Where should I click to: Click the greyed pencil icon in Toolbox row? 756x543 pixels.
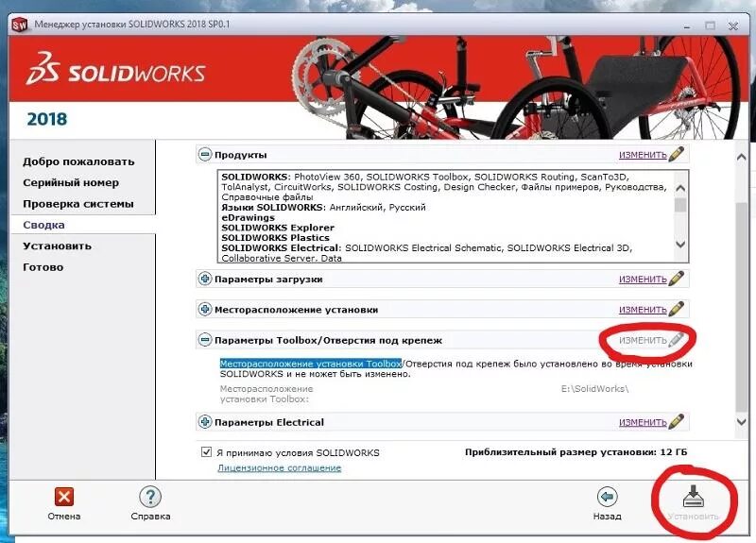(x=677, y=340)
